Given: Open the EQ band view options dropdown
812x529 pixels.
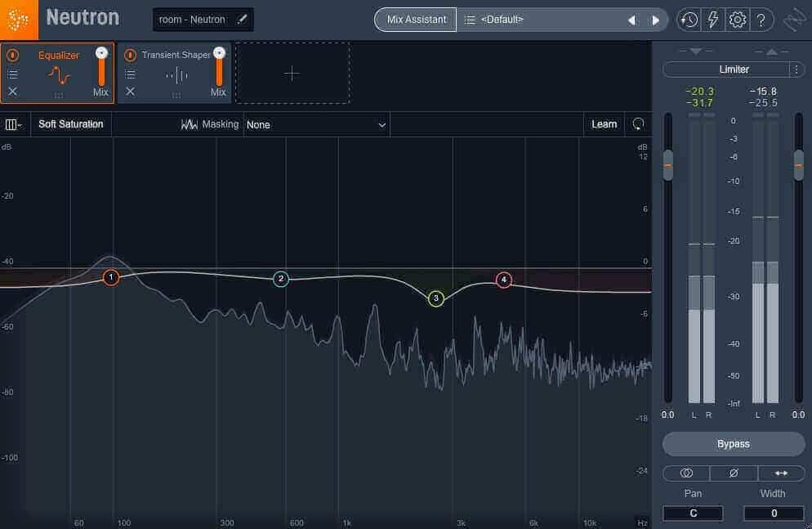Looking at the screenshot, I should tap(13, 124).
